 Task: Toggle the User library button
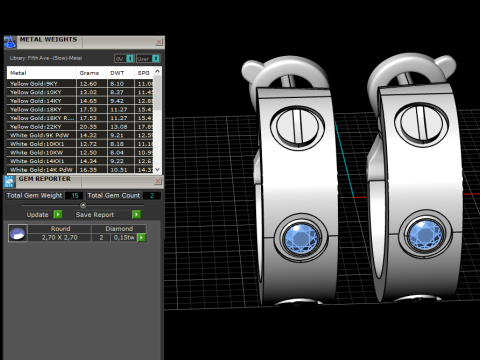tap(148, 59)
